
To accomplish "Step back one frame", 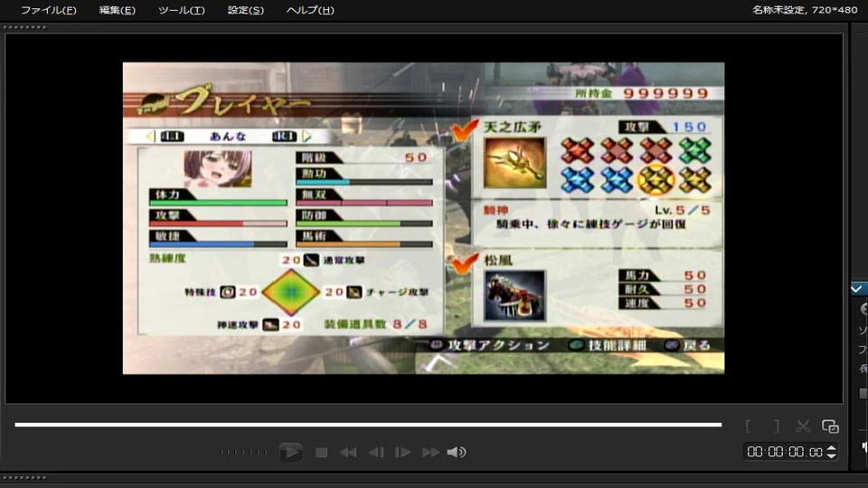I will tap(376, 453).
